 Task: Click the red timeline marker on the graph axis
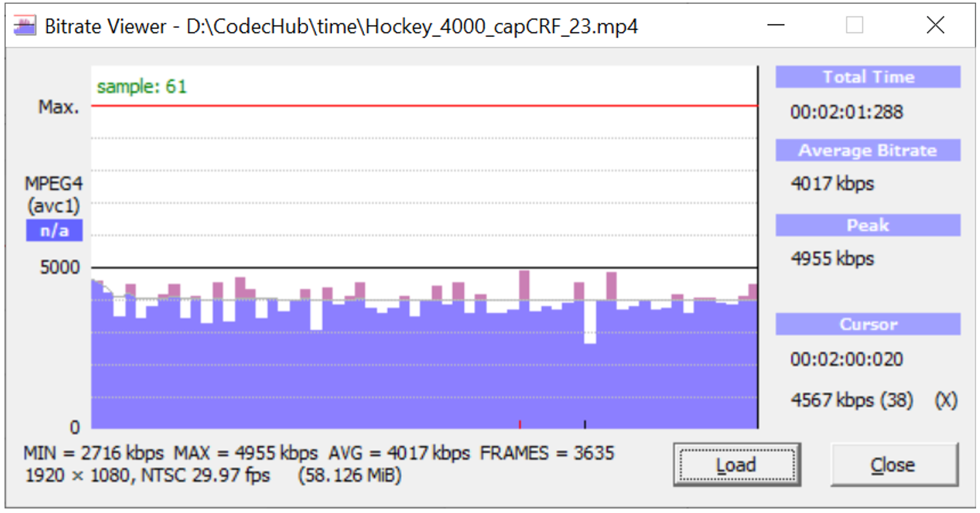[x=520, y=424]
